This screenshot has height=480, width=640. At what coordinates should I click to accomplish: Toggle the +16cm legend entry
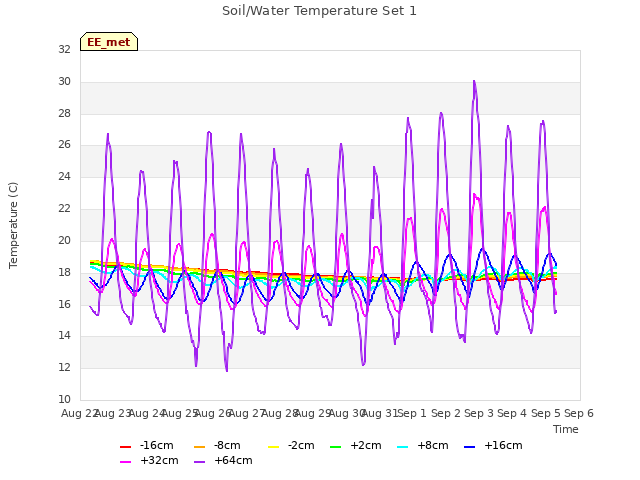pyautogui.click(x=493, y=445)
